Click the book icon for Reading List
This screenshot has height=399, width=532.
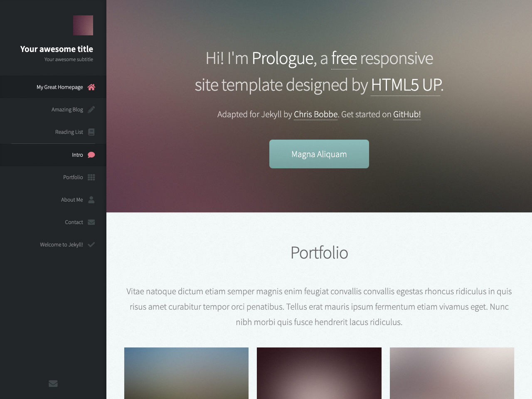[91, 132]
